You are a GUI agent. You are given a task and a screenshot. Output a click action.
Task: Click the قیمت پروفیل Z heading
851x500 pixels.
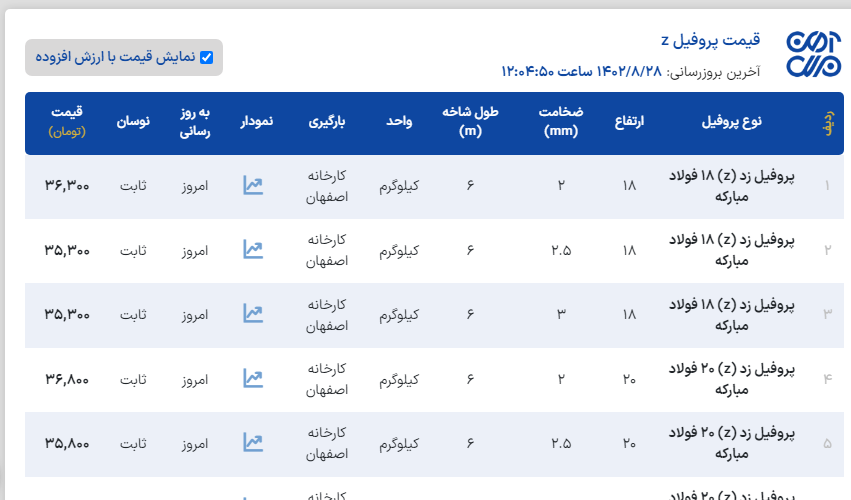pyautogui.click(x=710, y=40)
